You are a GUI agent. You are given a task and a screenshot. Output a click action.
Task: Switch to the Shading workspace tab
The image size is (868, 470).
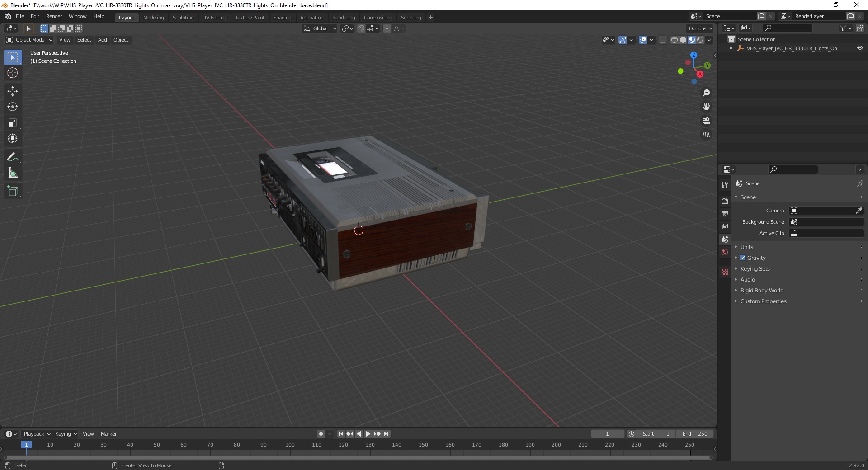(x=282, y=18)
